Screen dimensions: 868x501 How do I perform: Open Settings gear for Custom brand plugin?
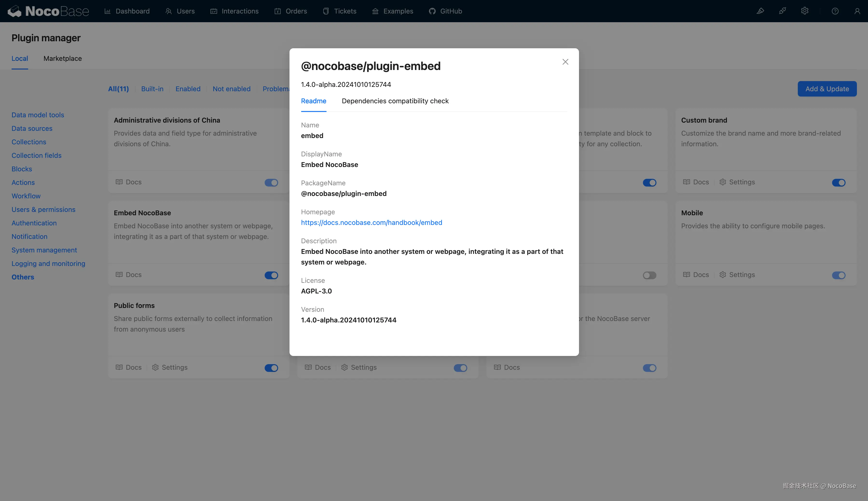click(723, 182)
